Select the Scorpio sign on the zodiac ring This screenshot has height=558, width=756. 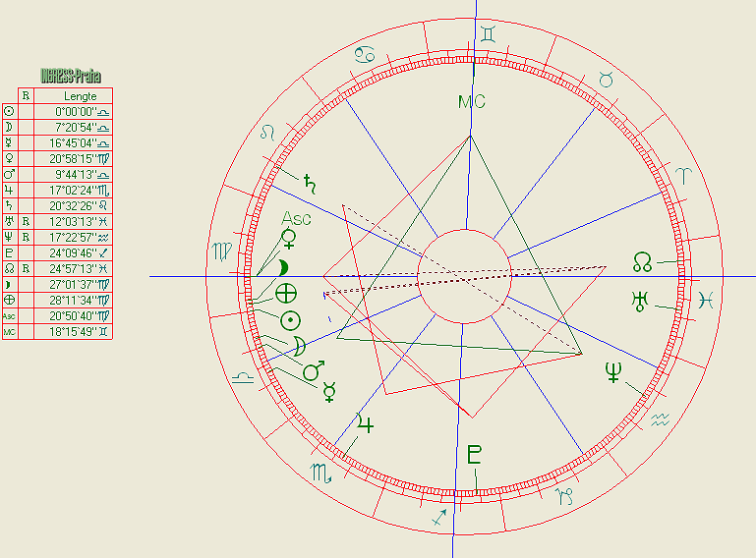321,473
